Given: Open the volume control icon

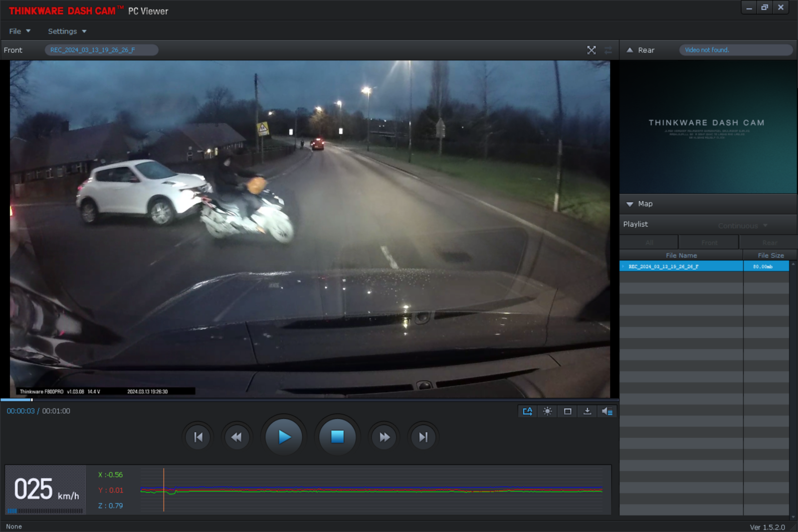Looking at the screenshot, I should [607, 411].
